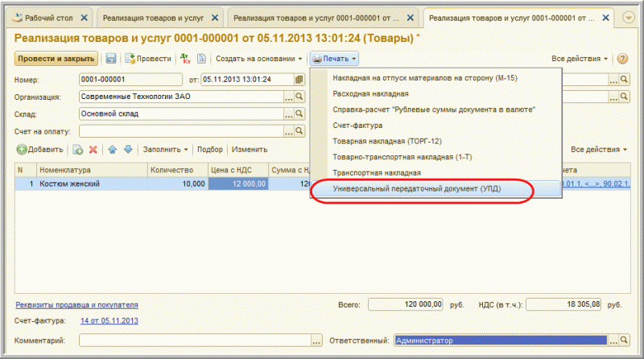Viewport: 644px width, 359px height.
Task: Click the Администратор responsible field
Action: click(x=501, y=340)
